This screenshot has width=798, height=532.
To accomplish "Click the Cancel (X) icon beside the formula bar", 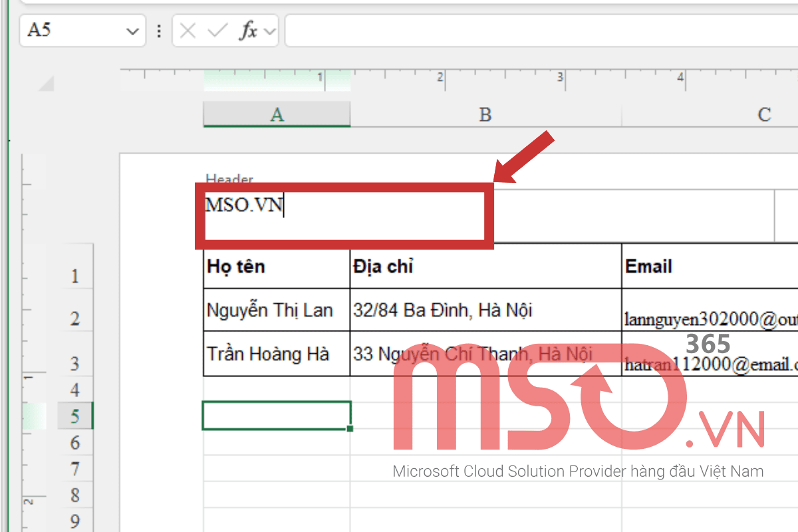I will (x=187, y=31).
